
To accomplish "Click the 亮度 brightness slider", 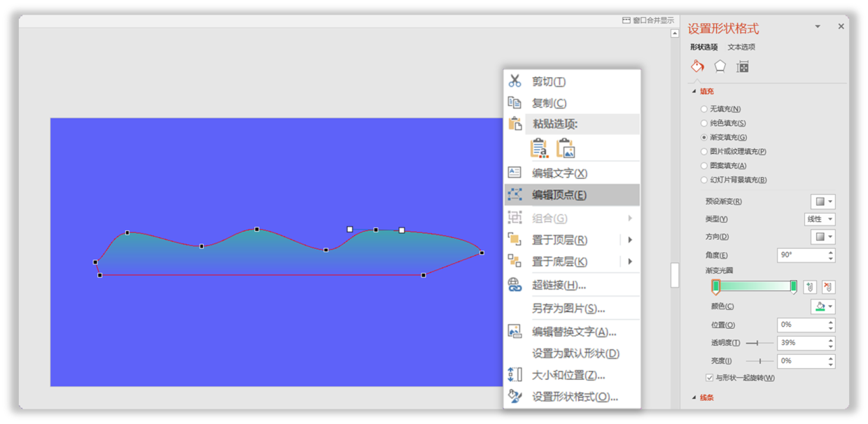I will [x=759, y=361].
